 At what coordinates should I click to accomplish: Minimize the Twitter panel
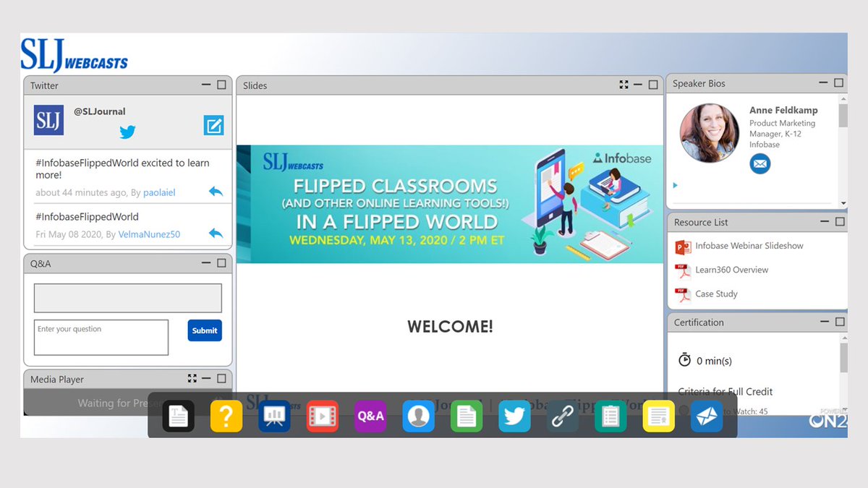pos(206,85)
